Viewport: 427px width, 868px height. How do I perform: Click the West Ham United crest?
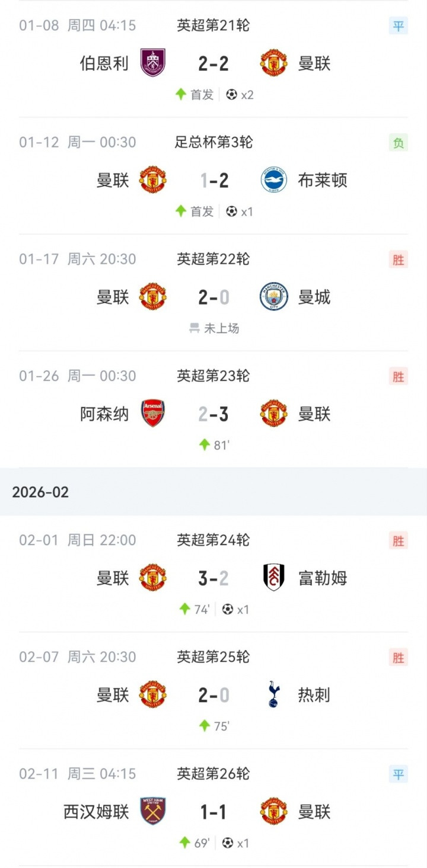153,811
